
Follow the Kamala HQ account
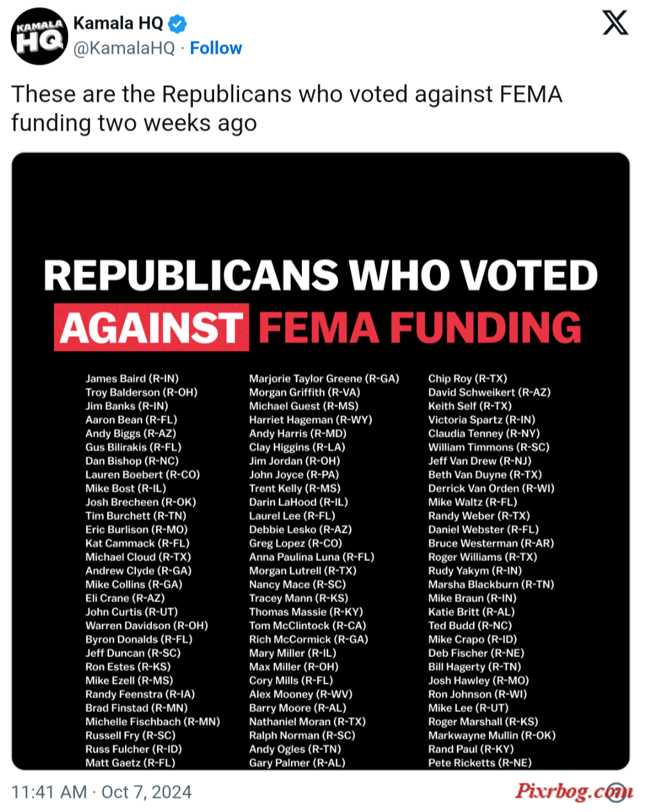(216, 48)
